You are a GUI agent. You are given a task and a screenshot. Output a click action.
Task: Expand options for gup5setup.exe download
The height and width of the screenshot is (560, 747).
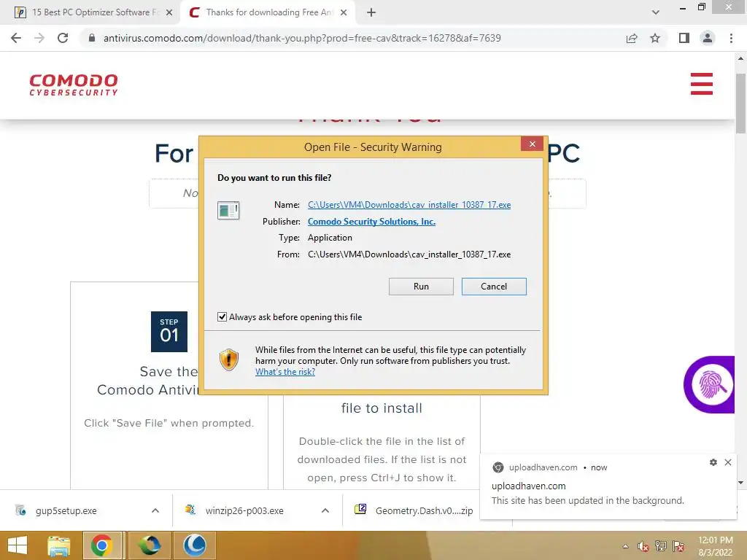[155, 510]
